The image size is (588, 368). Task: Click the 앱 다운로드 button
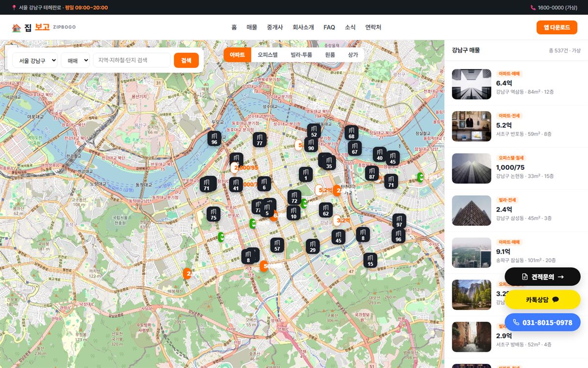pos(557,27)
